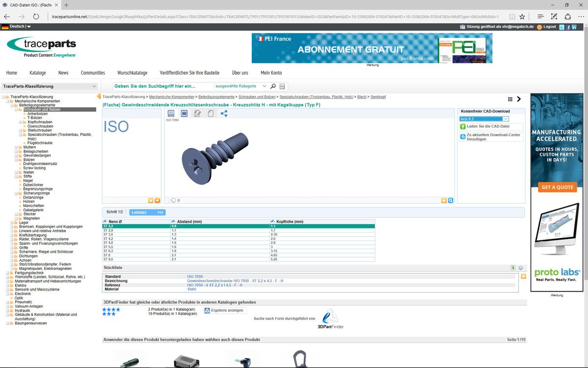
Task: Click the search term input field
Action: (x=163, y=86)
